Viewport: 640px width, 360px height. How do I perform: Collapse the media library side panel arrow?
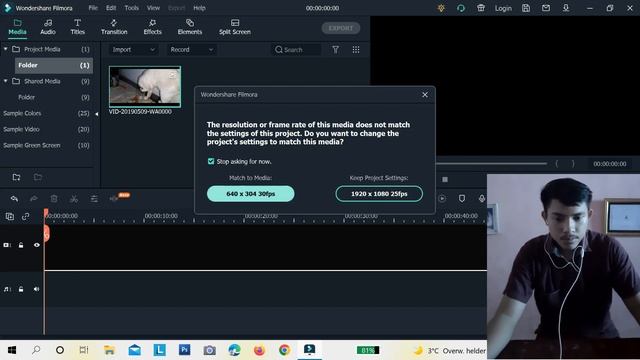[96, 114]
